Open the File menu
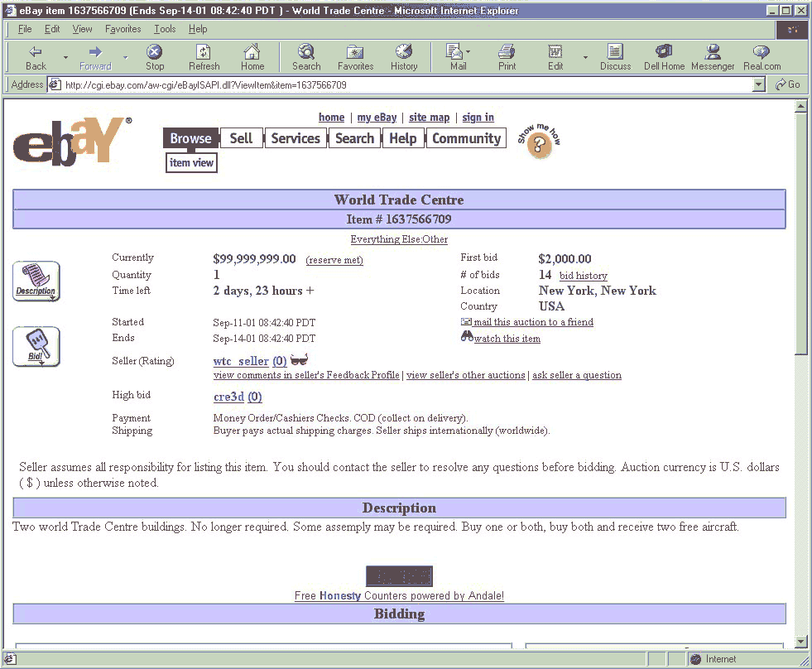This screenshot has width=812, height=669. 25,29
